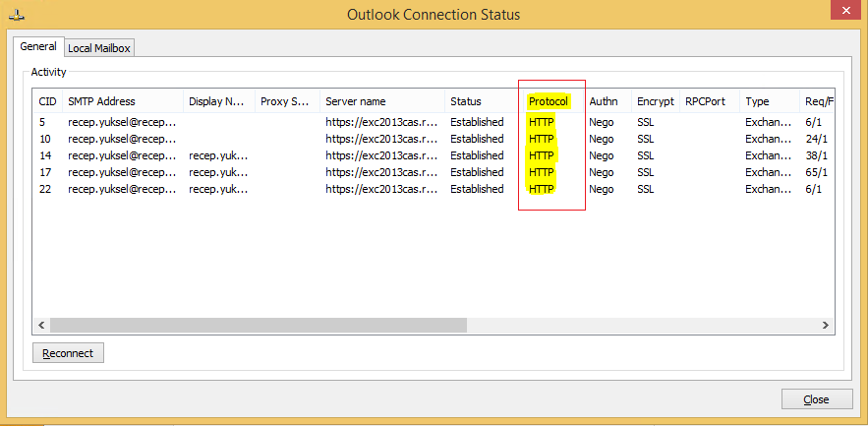Select row with CID 22
Screen dimensions: 868x426
tap(434, 189)
